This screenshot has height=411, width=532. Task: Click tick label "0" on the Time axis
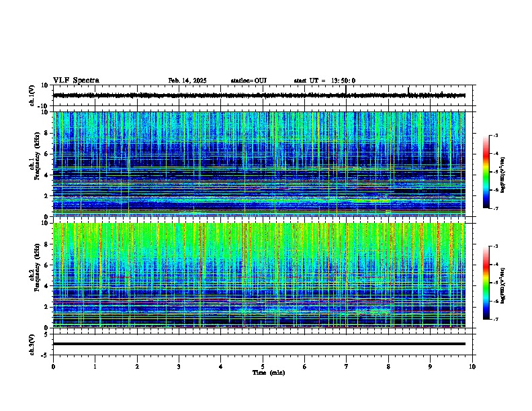tap(53, 367)
